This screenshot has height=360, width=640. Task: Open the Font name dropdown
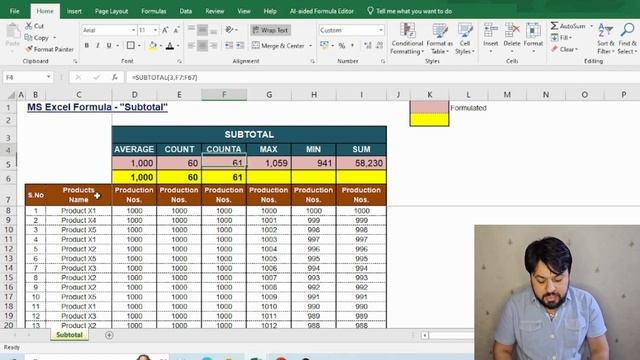[133, 30]
